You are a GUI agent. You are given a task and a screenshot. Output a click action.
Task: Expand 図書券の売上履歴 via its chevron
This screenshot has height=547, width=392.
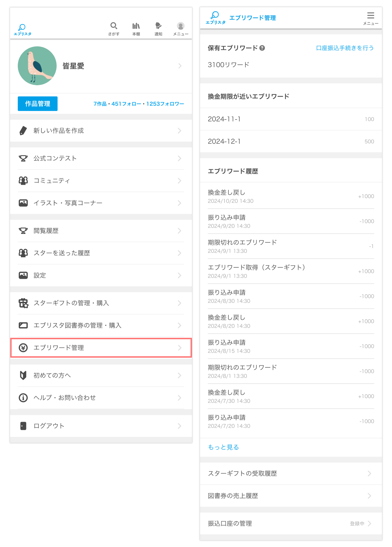(369, 496)
